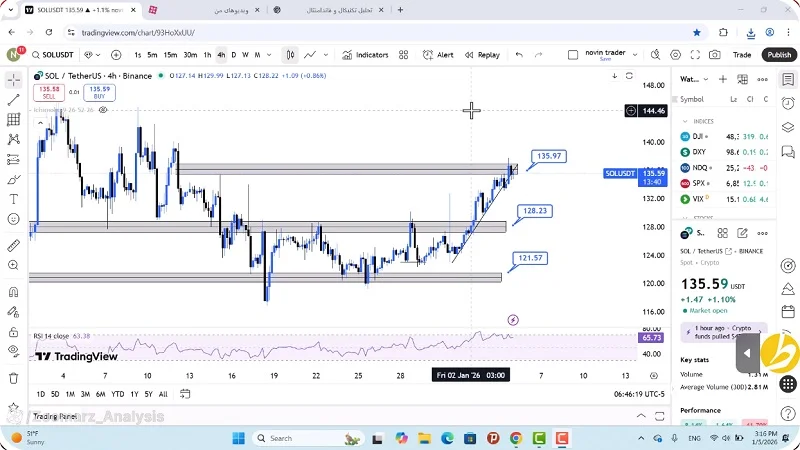Select the 6M date range
The width and height of the screenshot is (800, 450).
[101, 394]
